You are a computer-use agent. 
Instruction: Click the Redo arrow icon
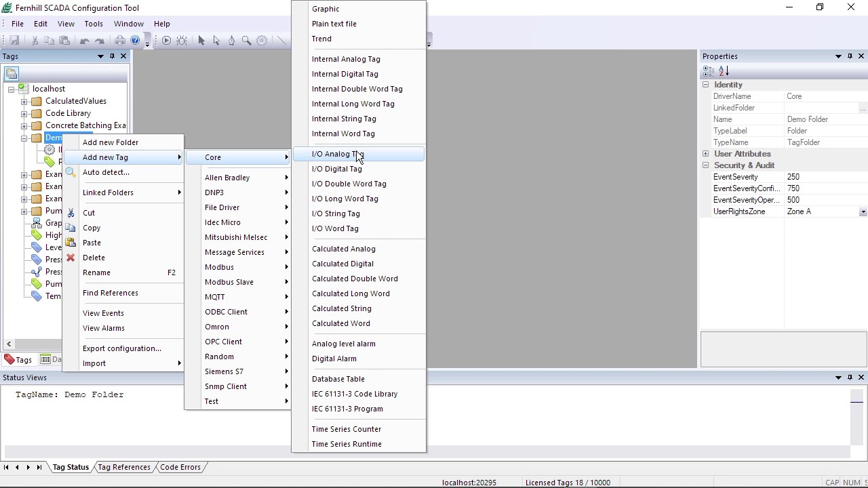tap(100, 41)
